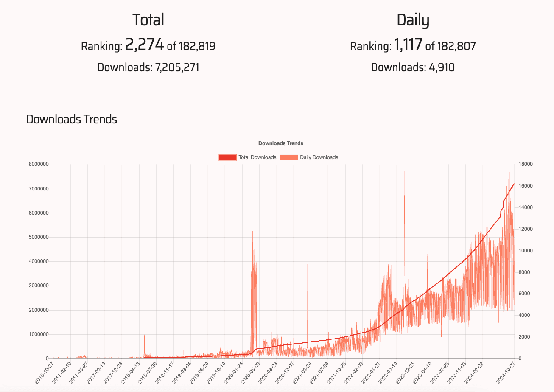Expand the Daily statistics section
Viewport: 554px width, 392px height.
(414, 19)
